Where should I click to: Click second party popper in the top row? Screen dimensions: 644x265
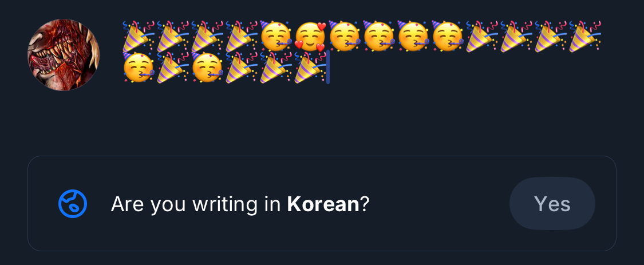[173, 35]
